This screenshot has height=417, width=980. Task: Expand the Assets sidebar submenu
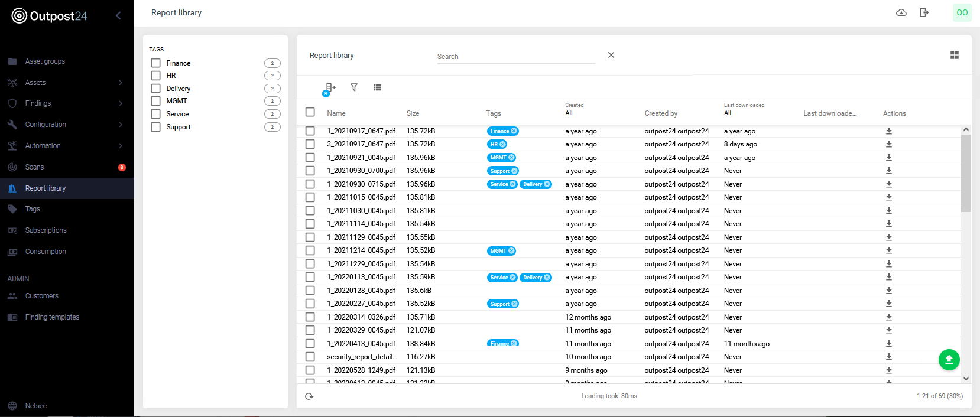[121, 83]
